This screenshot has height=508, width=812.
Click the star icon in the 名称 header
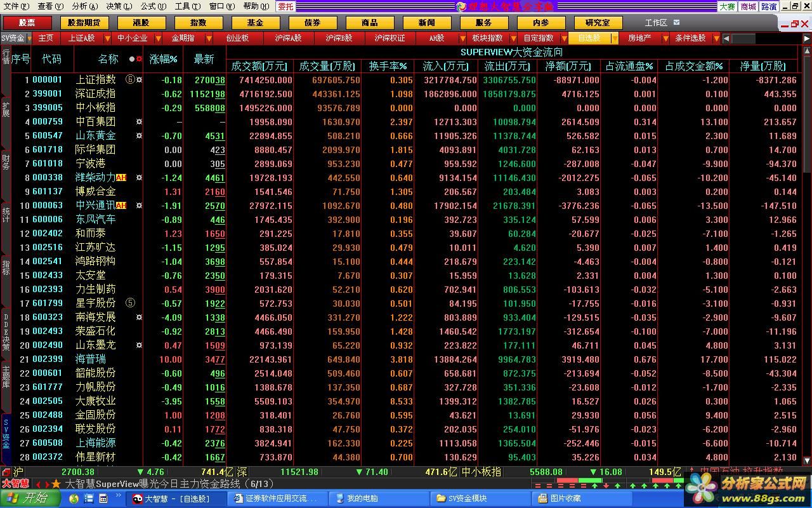coord(139,60)
